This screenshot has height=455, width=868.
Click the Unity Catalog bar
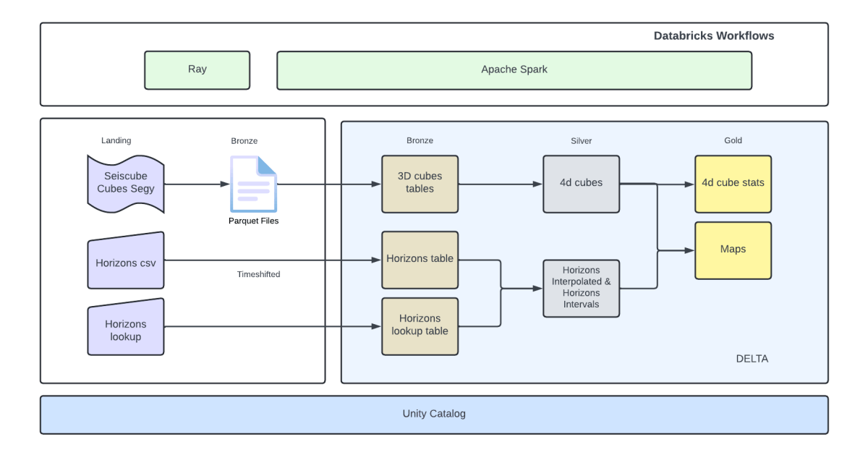[434, 414]
